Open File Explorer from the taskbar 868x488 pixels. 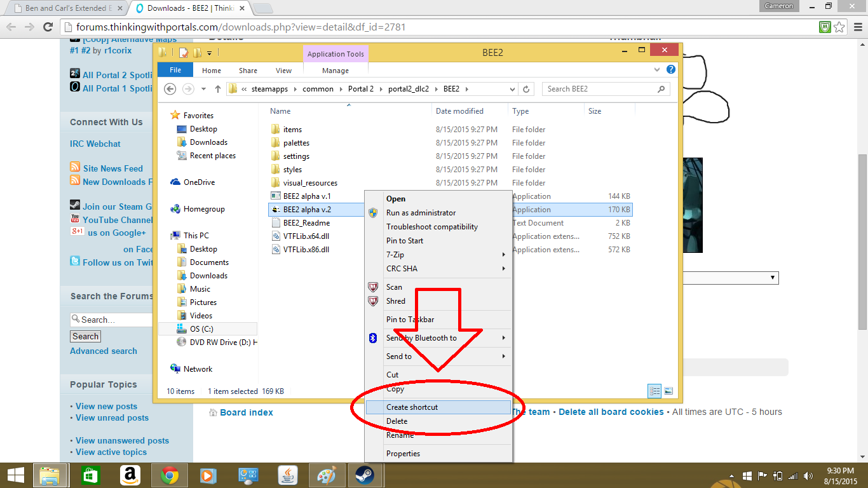[x=50, y=475]
